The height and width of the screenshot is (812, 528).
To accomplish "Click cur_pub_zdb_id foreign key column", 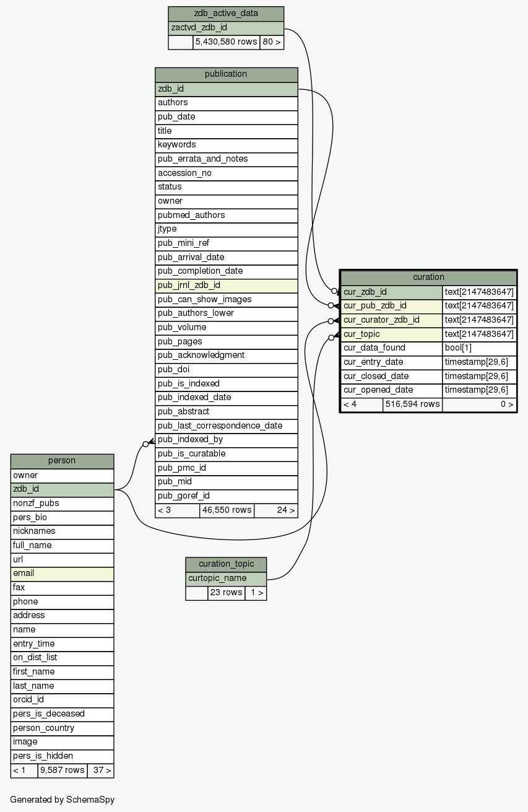I will pos(392,306).
